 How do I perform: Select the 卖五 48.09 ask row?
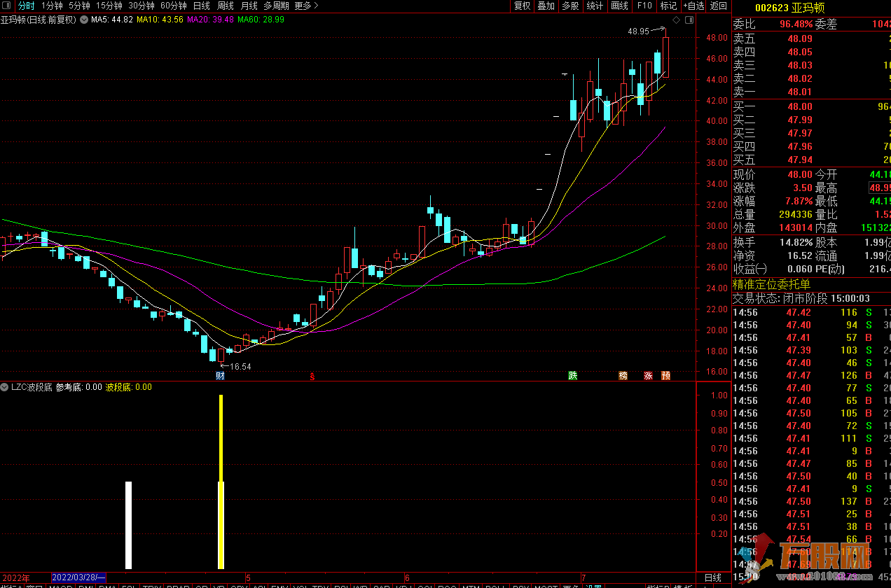[x=812, y=38]
